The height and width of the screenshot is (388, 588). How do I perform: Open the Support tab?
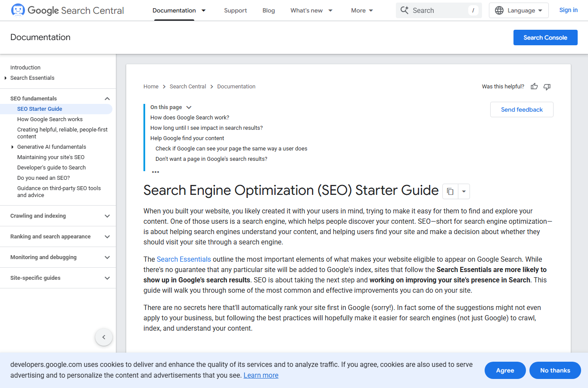coord(235,10)
